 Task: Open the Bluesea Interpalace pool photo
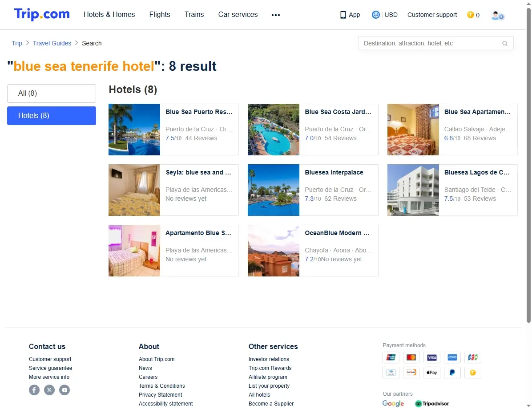(x=274, y=190)
